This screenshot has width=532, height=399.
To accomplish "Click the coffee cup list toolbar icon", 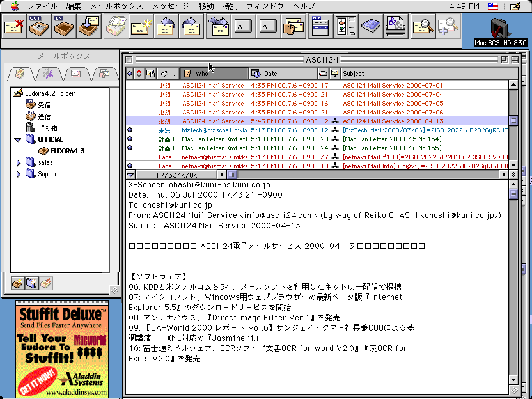I will [x=345, y=26].
